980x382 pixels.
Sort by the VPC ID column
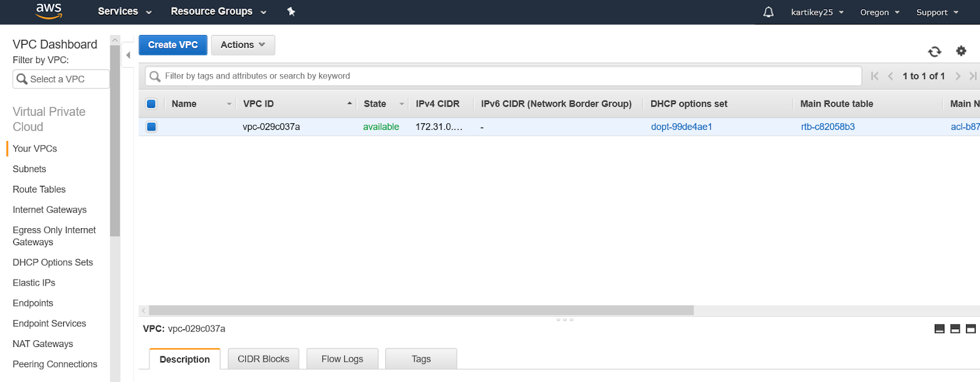click(297, 104)
